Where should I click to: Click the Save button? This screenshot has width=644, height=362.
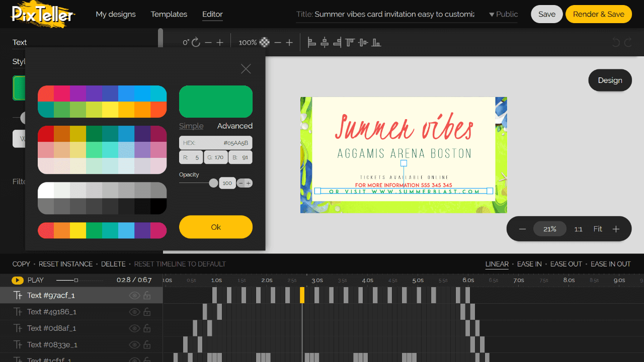(x=547, y=14)
